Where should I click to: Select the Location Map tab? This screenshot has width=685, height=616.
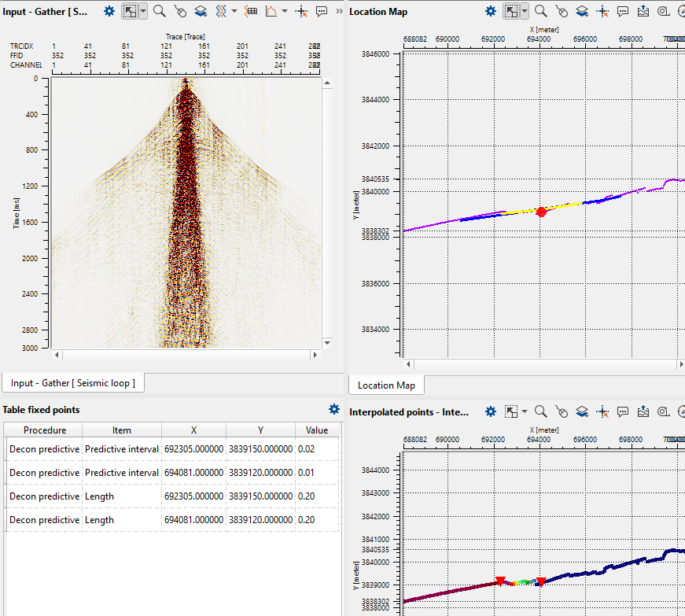point(386,385)
